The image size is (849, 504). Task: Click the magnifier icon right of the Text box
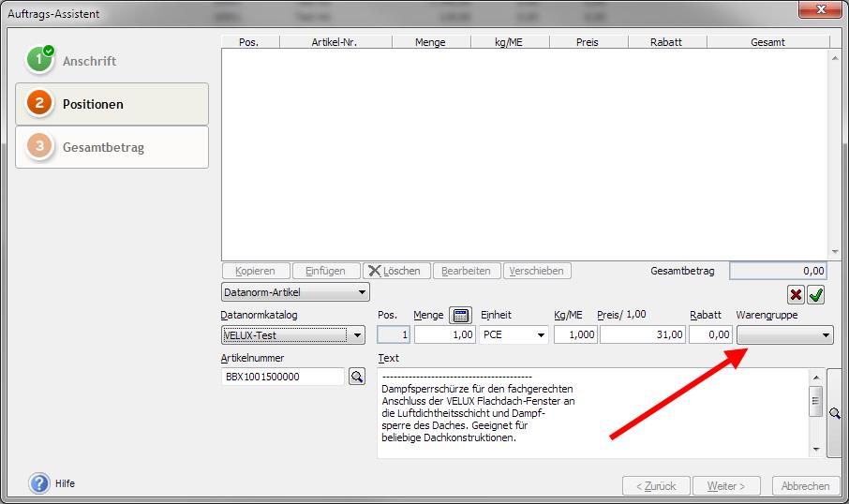pyautogui.click(x=834, y=413)
